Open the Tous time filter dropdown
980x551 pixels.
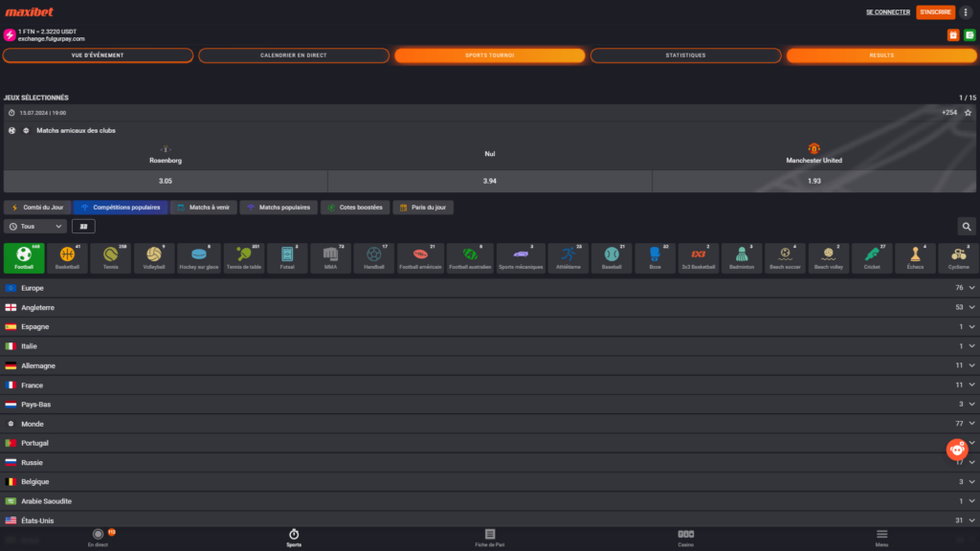click(35, 227)
